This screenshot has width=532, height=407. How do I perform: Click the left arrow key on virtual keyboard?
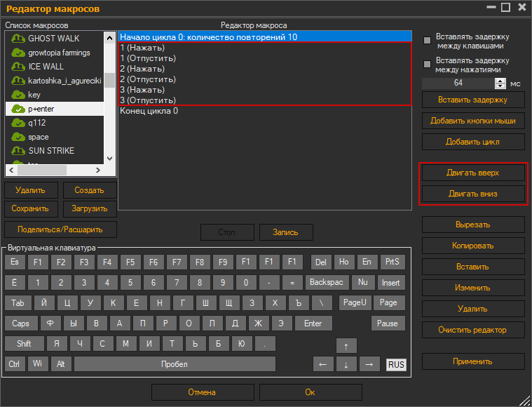323,364
